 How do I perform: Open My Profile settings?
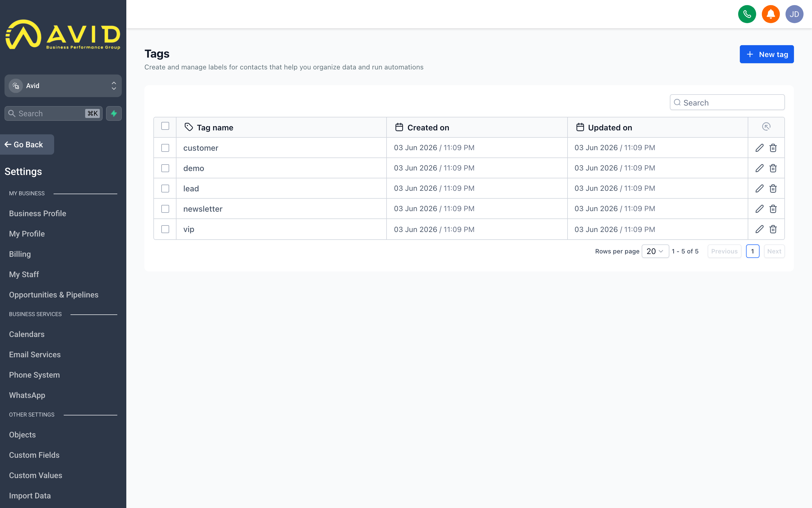(x=27, y=234)
